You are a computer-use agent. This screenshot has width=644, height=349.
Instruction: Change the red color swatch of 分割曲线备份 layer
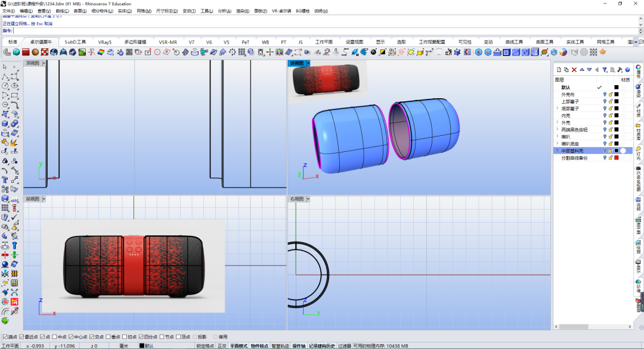[x=616, y=158]
